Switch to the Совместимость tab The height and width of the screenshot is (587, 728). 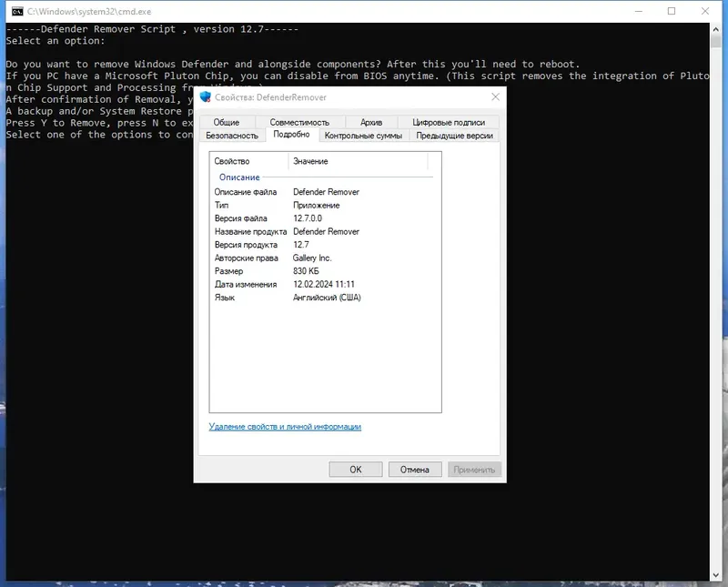coord(299,122)
